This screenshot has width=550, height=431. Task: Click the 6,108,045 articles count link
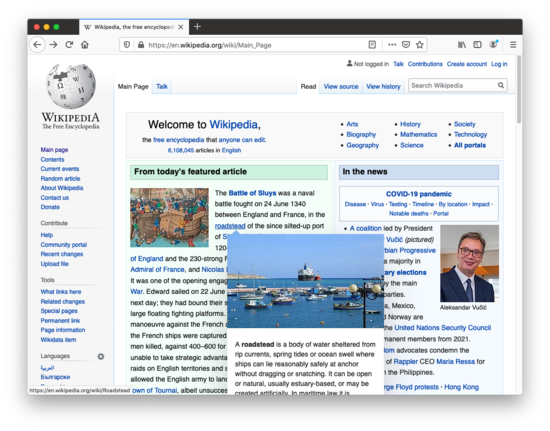pos(181,150)
